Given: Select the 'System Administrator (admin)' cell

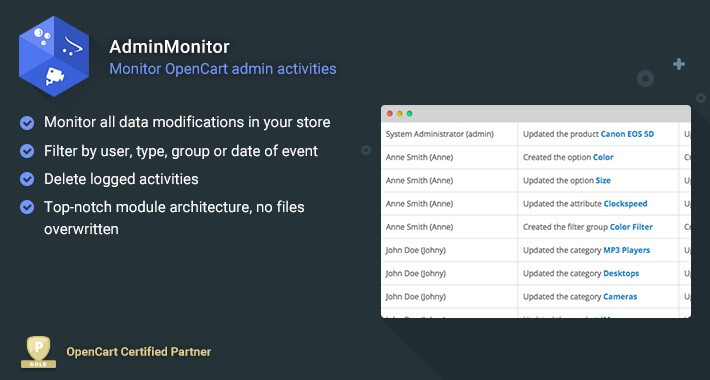Looking at the screenshot, I should pos(440,134).
